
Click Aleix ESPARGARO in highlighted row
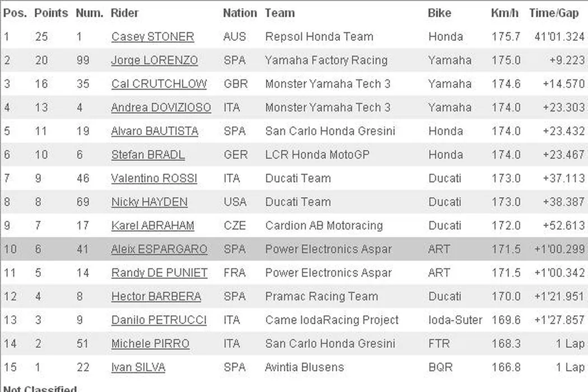click(x=159, y=249)
